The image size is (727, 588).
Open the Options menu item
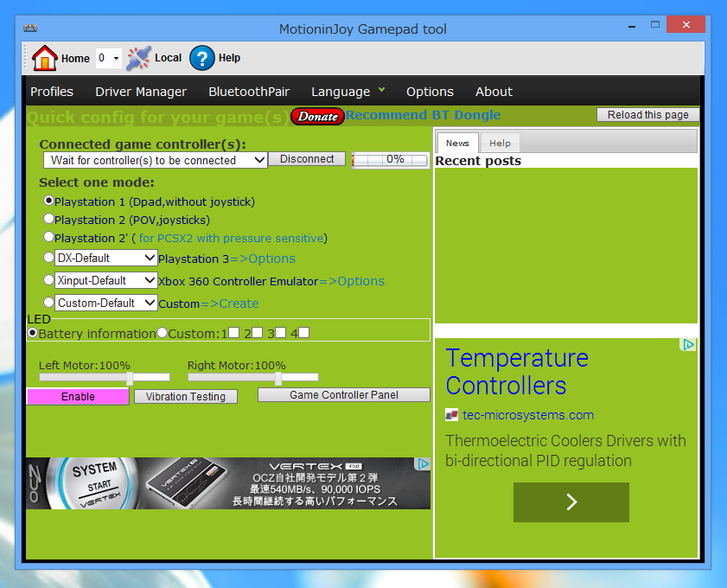(x=430, y=92)
